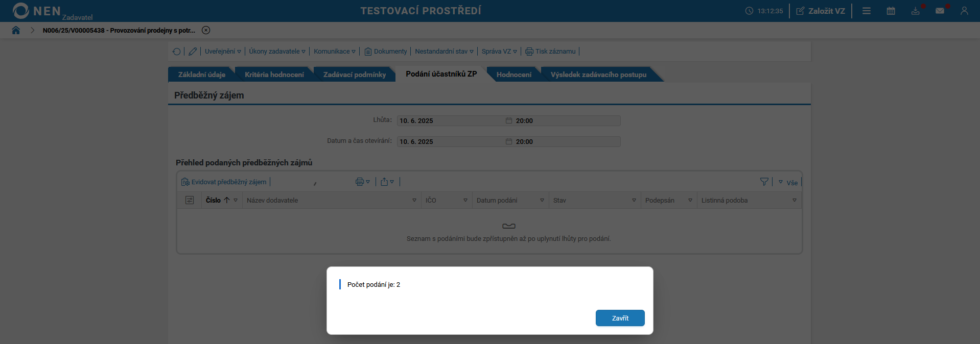The height and width of the screenshot is (344, 980).
Task: Open the messages envelope icon
Action: click(x=940, y=11)
